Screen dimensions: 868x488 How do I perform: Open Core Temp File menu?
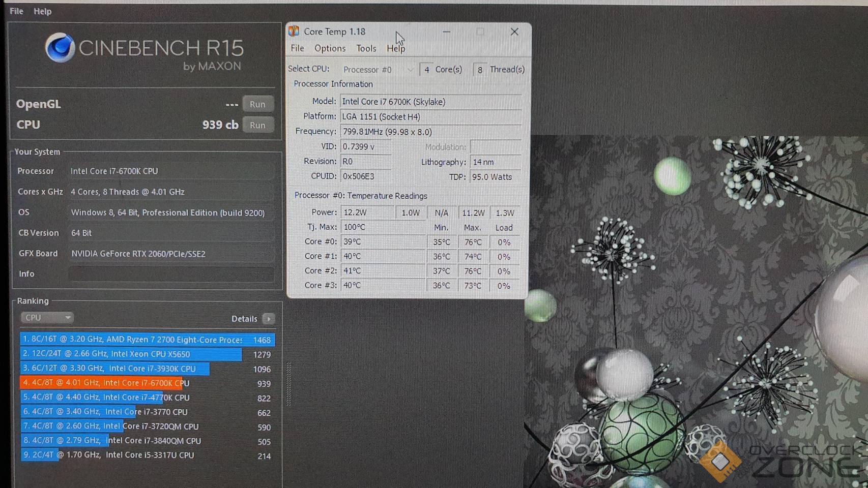[x=297, y=48]
